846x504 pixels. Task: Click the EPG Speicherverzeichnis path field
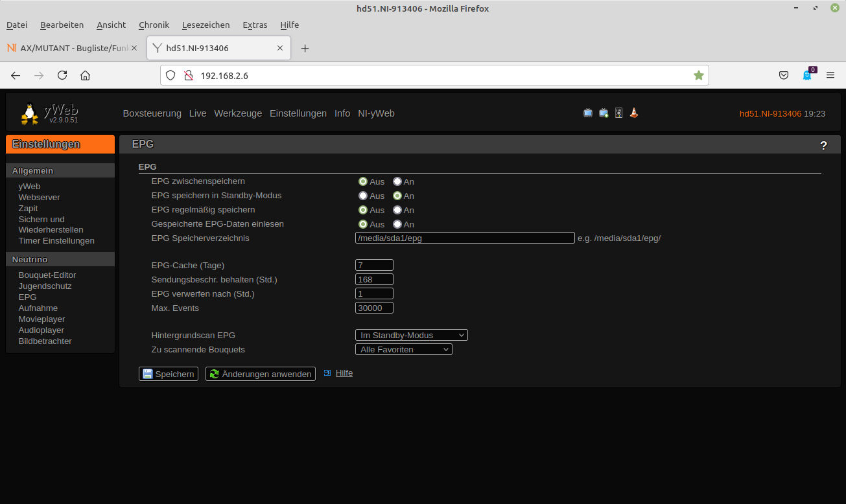coord(464,238)
